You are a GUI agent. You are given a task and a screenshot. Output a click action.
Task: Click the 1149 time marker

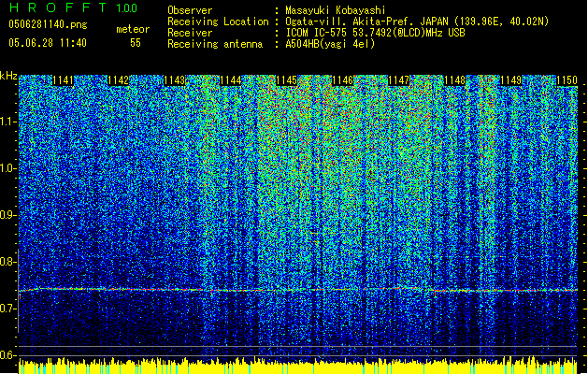(x=511, y=80)
